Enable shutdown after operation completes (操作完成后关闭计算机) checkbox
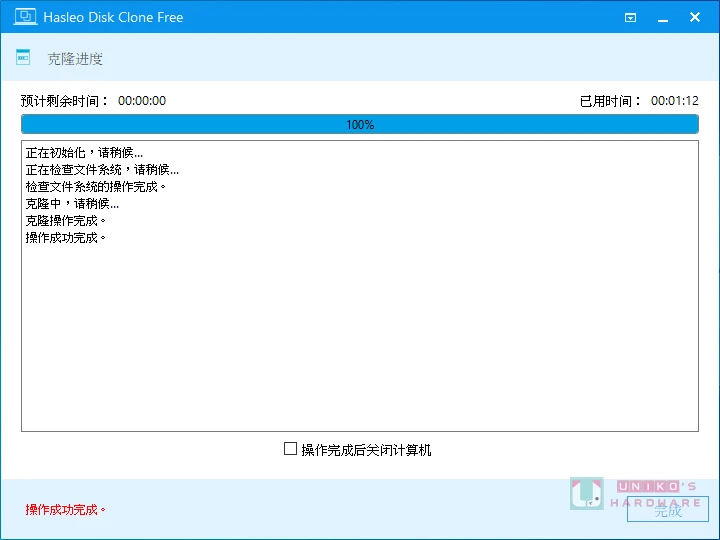 [290, 449]
